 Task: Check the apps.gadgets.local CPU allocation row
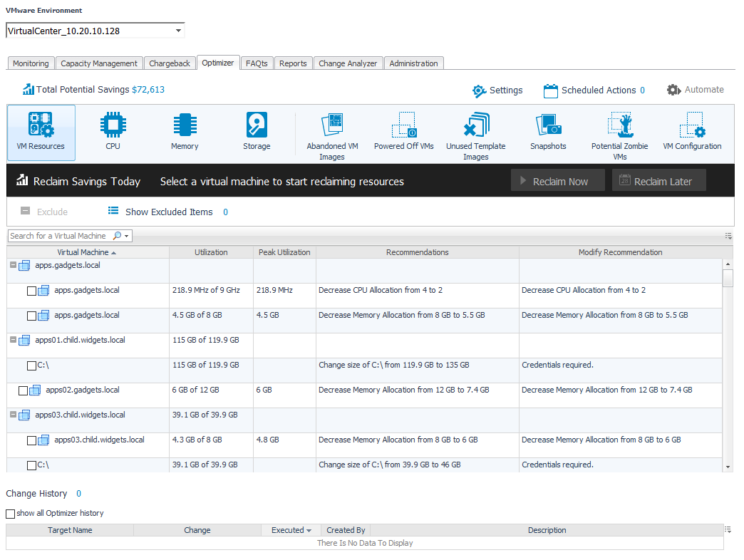(32, 291)
